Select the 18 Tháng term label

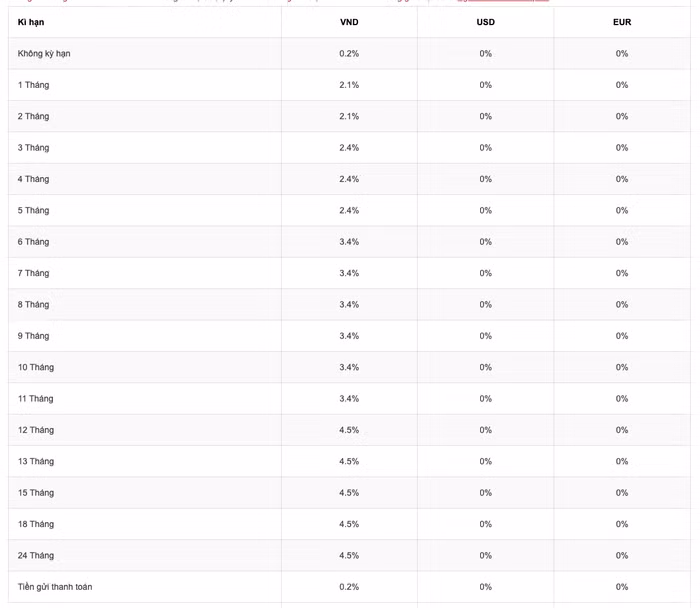click(36, 524)
